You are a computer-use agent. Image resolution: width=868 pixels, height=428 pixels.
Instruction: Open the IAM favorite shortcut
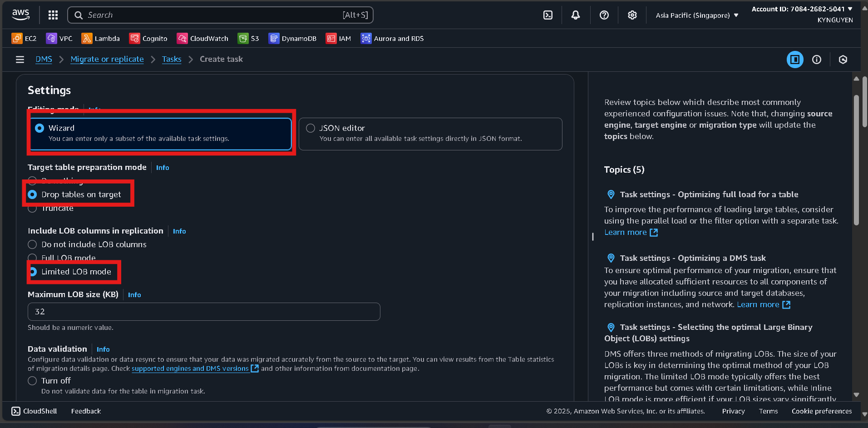(338, 38)
